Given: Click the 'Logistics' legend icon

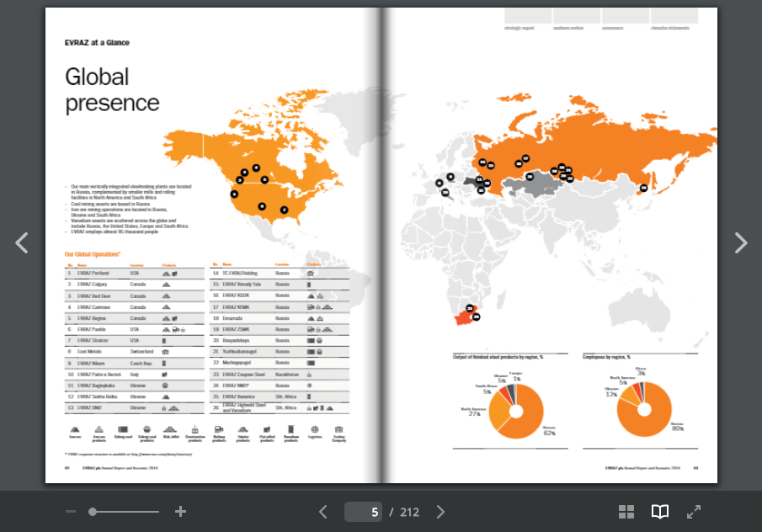Looking at the screenshot, I should tap(315, 429).
